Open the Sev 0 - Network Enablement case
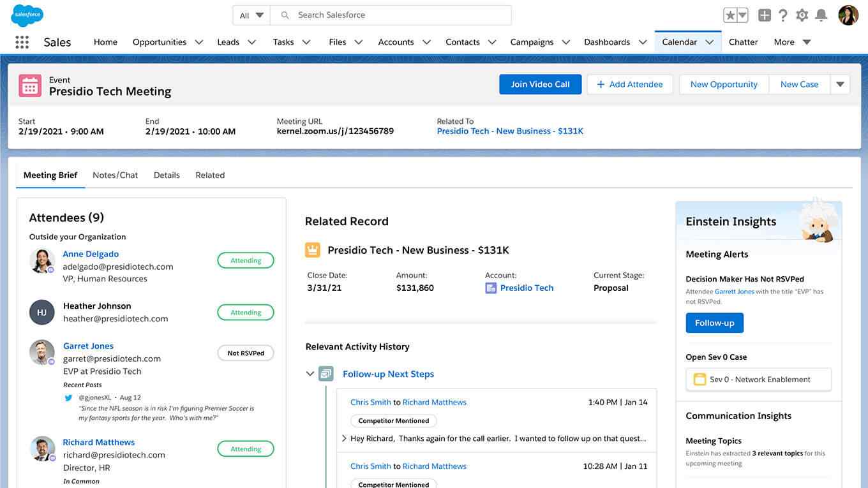868x488 pixels. point(759,380)
